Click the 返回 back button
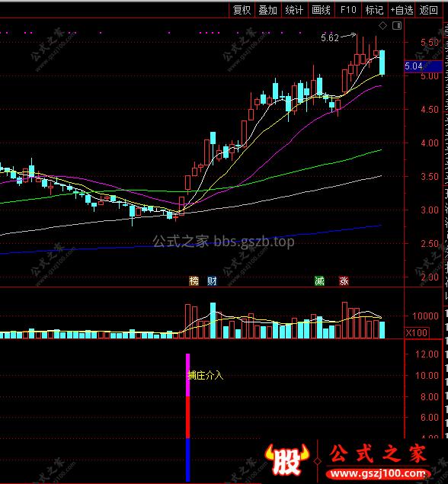 (x=429, y=10)
